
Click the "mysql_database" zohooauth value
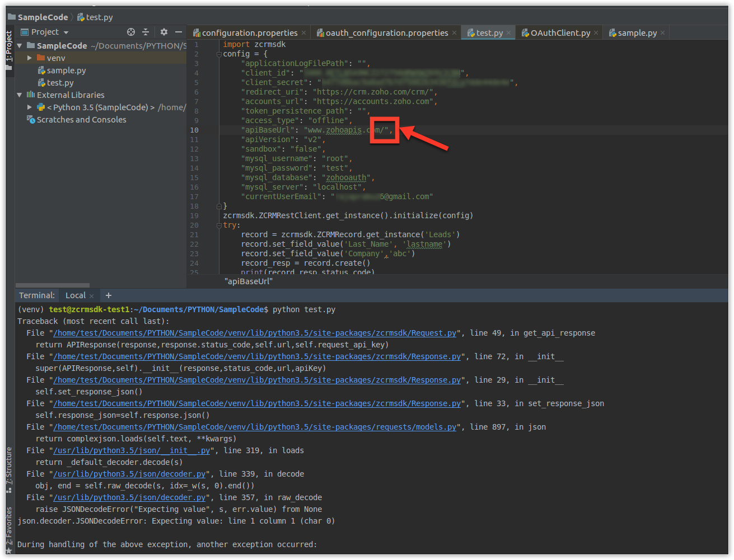[345, 178]
